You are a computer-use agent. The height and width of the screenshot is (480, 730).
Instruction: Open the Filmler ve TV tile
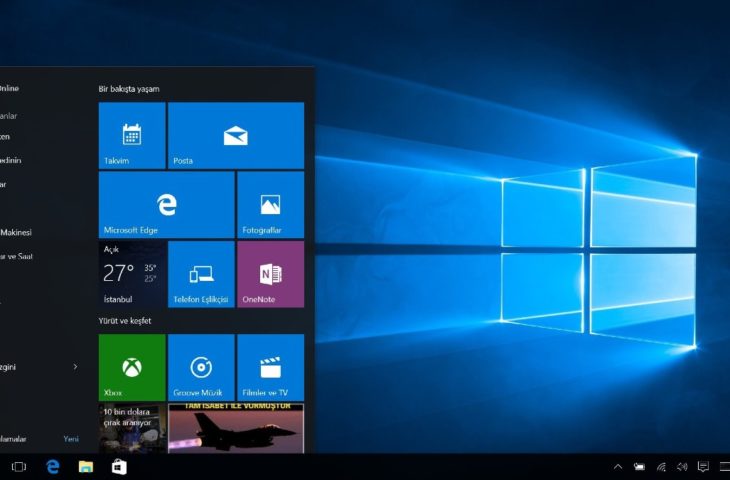(270, 367)
